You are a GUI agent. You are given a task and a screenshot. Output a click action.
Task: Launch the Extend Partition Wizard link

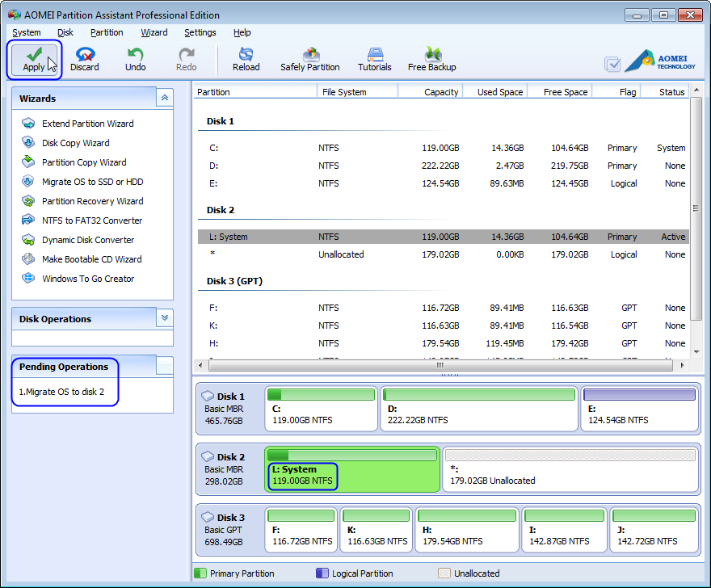tap(87, 124)
